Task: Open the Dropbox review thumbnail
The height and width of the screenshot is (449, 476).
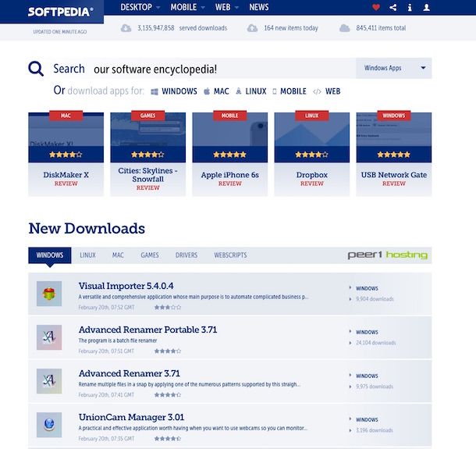Action: click(312, 137)
